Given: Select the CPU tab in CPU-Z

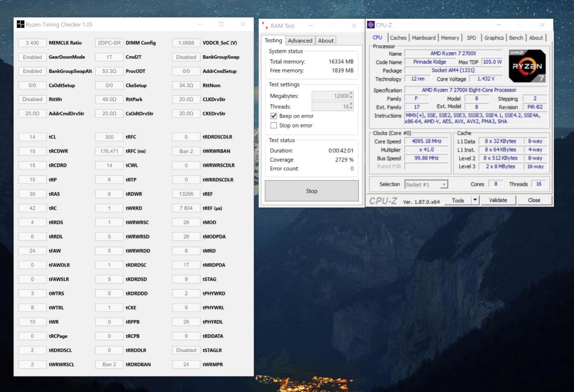Looking at the screenshot, I should tap(377, 37).
